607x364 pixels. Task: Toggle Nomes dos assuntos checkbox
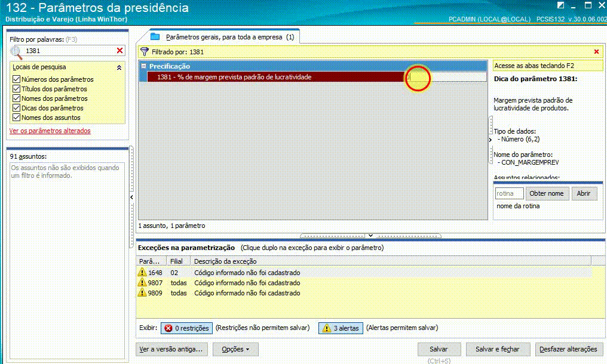16,118
